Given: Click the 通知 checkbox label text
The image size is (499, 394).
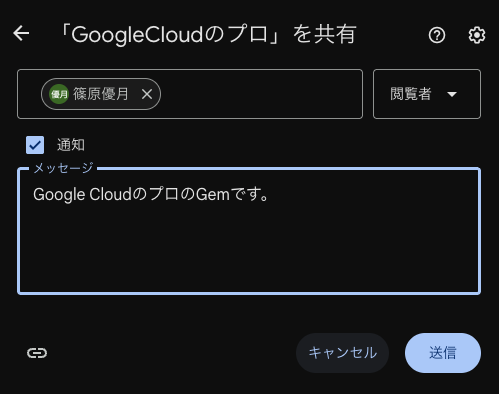Looking at the screenshot, I should pyautogui.click(x=71, y=145).
